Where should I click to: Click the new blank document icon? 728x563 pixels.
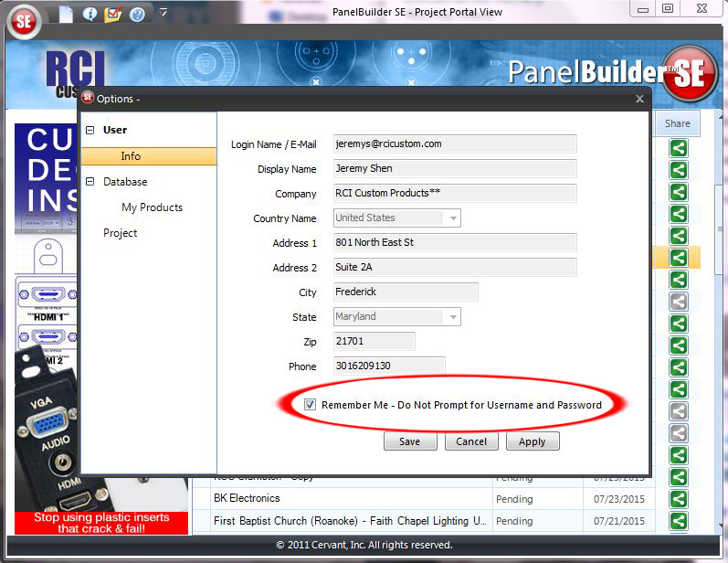(x=66, y=14)
